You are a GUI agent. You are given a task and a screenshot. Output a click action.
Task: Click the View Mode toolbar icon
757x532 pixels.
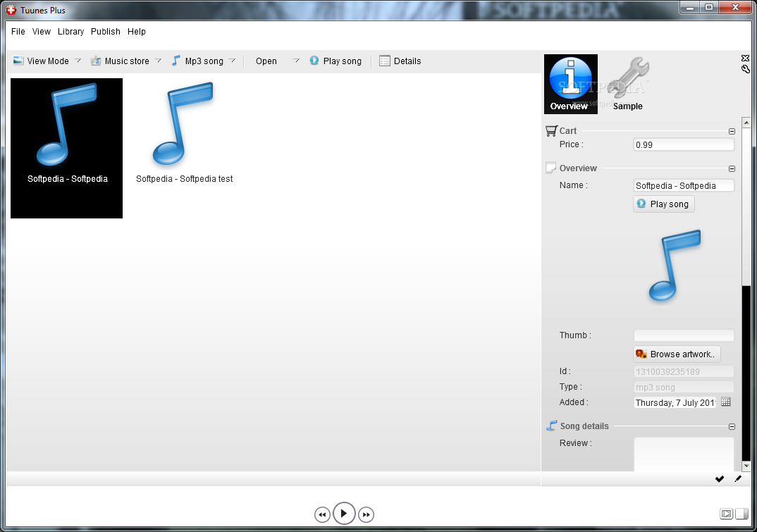[18, 61]
